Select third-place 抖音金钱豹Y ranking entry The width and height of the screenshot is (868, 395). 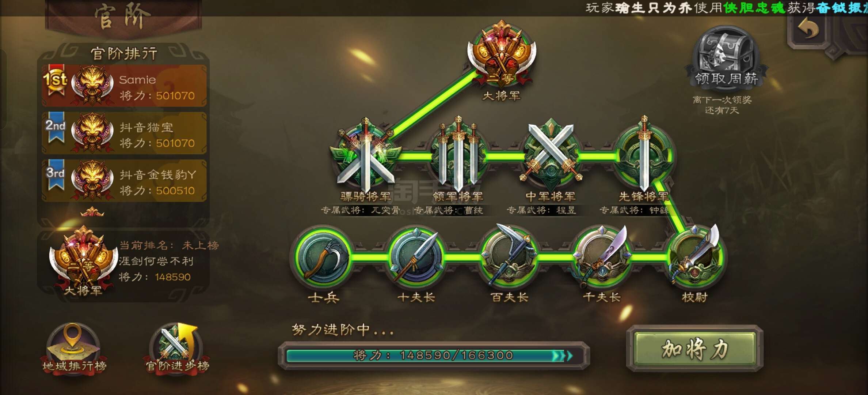[x=124, y=181]
